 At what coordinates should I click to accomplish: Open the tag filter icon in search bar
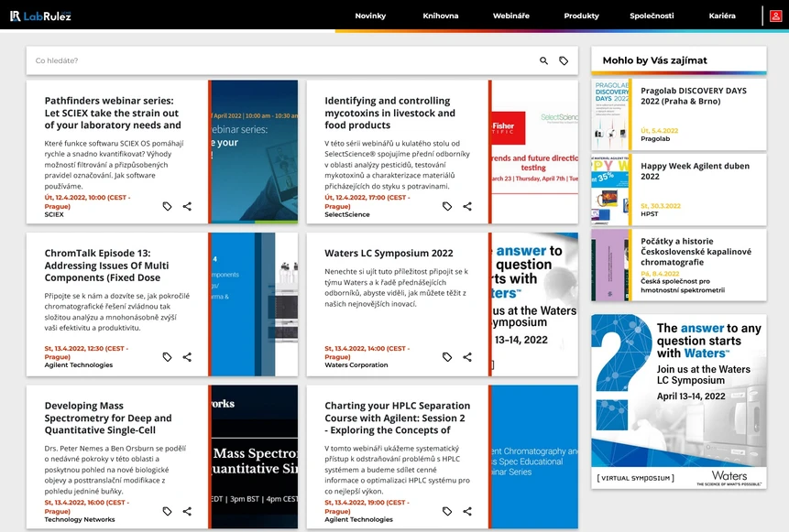pos(564,60)
